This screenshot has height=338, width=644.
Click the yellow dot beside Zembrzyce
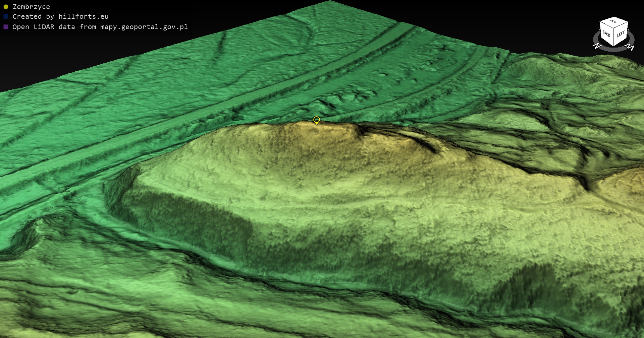6,7
